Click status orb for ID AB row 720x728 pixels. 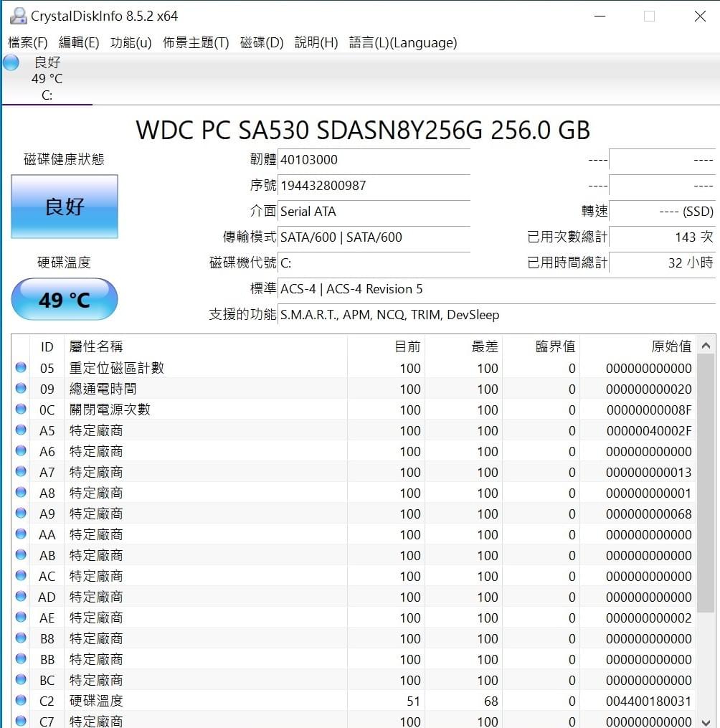tap(21, 554)
